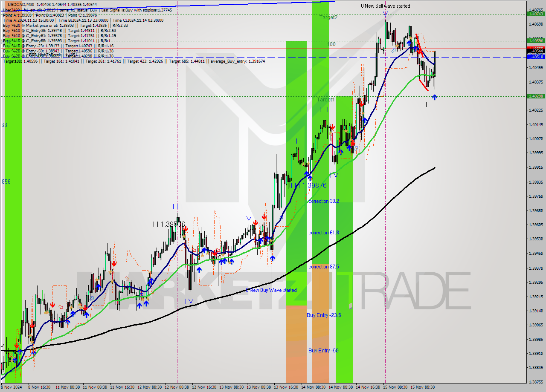Click the 1.39605 price axis value
Image resolution: width=546 pixels, height=392 pixels.
click(535, 225)
